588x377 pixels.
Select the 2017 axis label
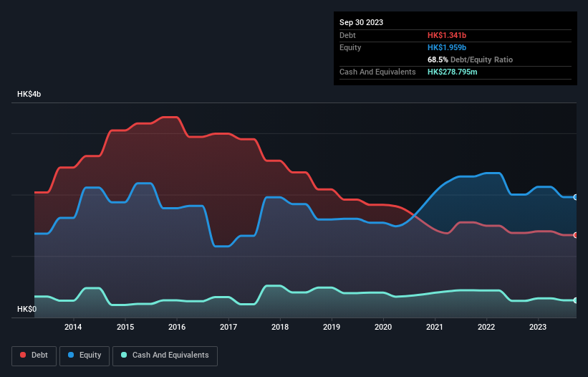pyautogui.click(x=228, y=327)
